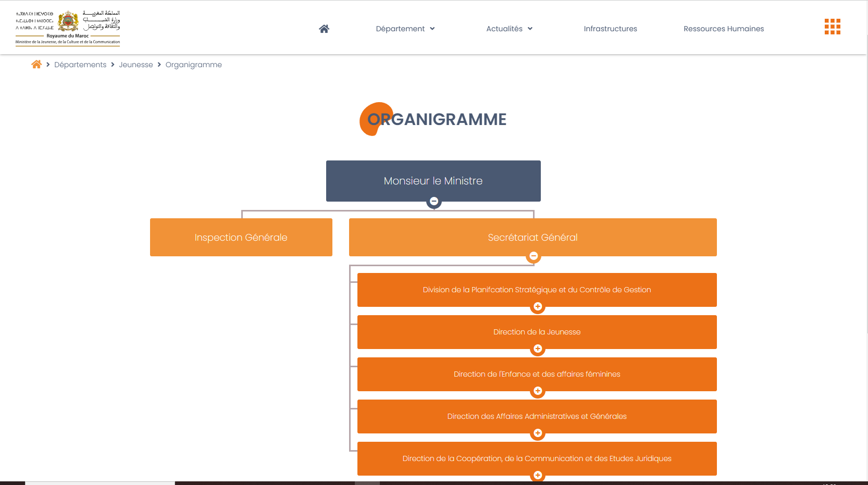
Task: Click the Jeunesse breadcrumb link
Action: (x=136, y=65)
